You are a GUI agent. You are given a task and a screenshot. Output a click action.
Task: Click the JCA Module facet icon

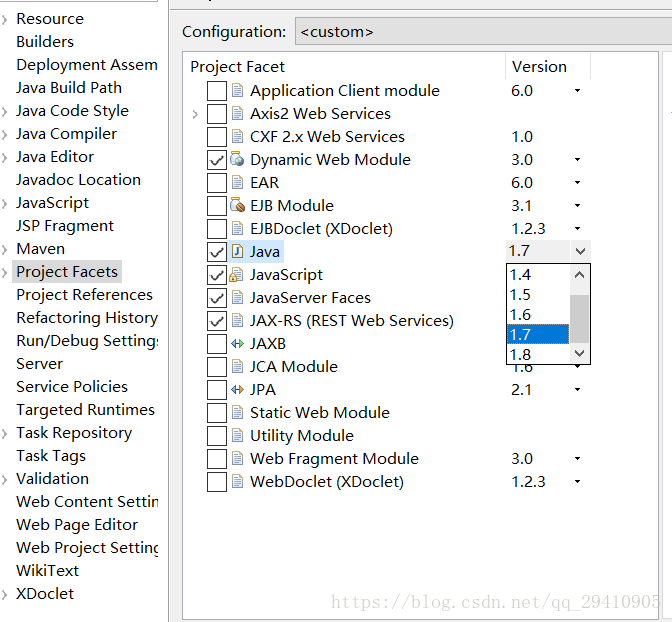click(237, 366)
